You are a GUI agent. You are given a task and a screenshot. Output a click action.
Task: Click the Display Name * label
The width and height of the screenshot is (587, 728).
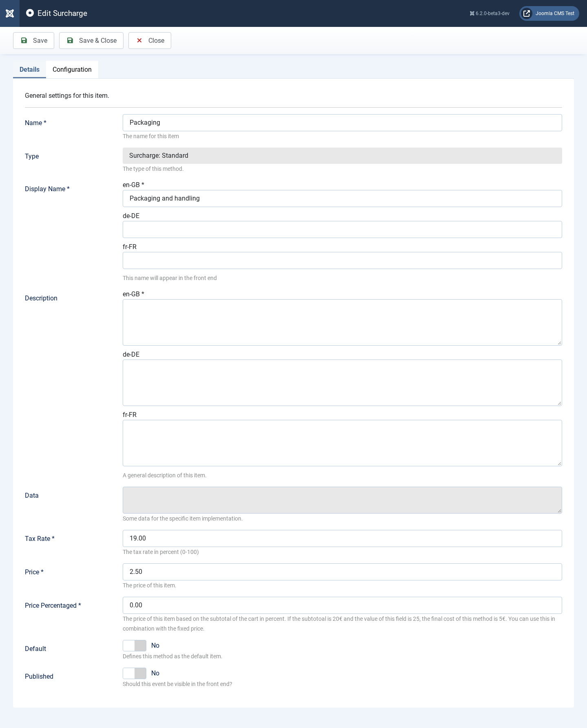[x=47, y=189]
